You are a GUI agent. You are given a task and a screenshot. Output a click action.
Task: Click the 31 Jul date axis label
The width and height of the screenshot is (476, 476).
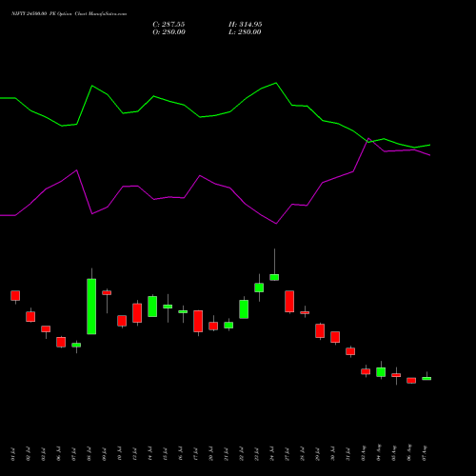coord(348,454)
